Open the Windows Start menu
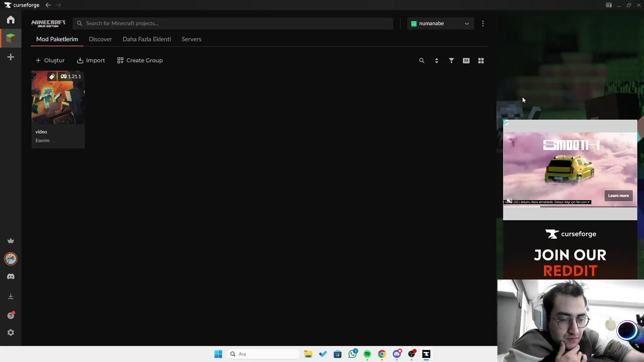 218,354
